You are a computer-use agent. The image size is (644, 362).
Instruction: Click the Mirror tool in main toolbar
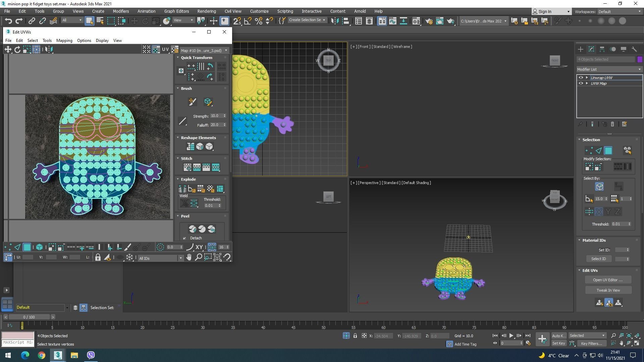pos(335,21)
